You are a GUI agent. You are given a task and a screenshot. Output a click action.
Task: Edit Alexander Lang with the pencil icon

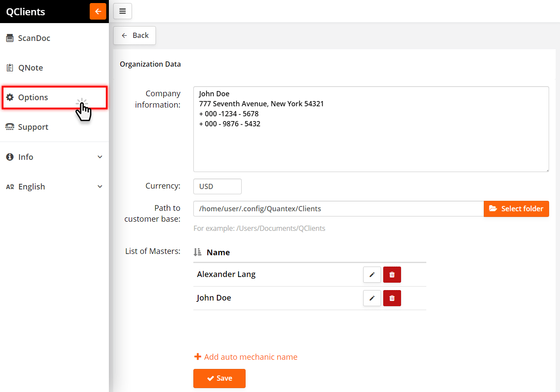tap(372, 274)
